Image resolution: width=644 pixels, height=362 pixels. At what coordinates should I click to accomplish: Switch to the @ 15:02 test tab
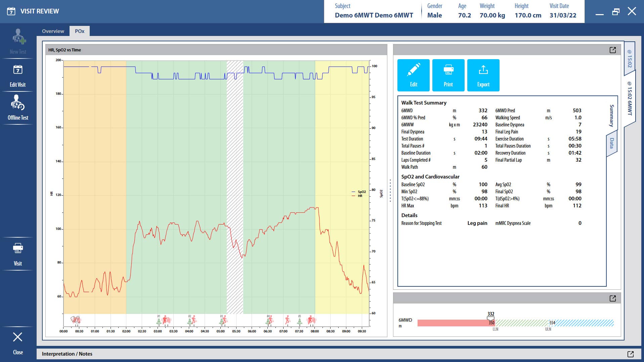[x=629, y=58]
